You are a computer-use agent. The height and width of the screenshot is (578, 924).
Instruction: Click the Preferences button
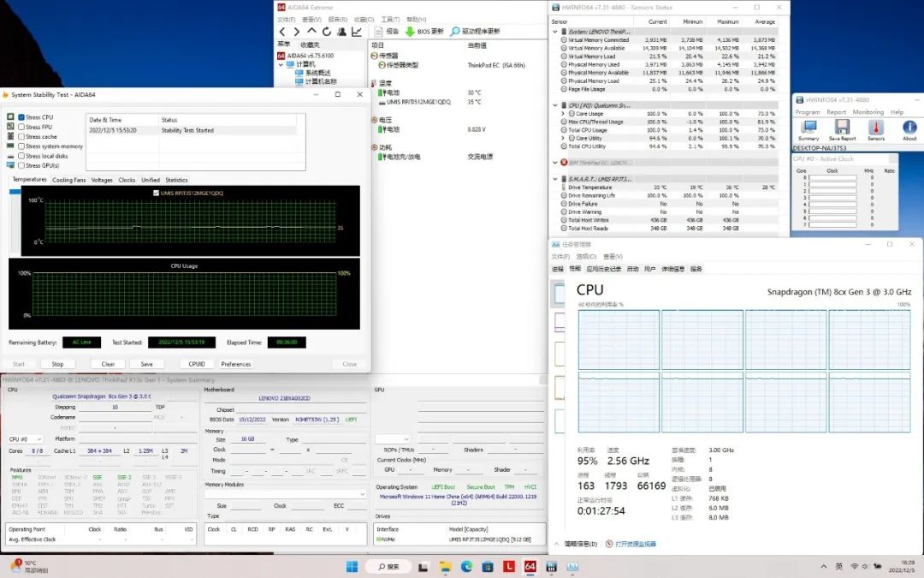236,364
